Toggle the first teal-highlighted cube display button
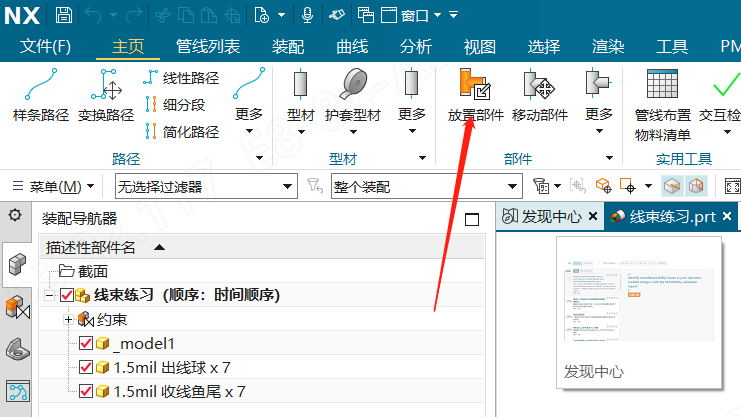 (672, 186)
